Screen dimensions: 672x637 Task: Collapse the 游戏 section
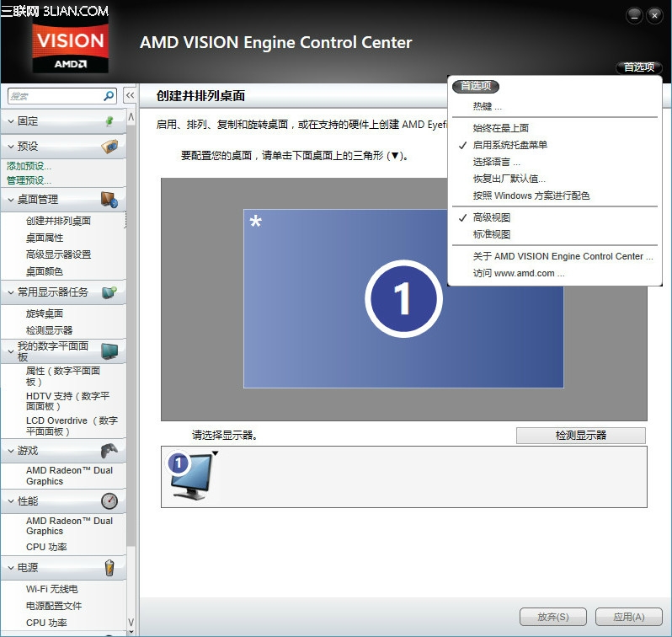(x=11, y=451)
